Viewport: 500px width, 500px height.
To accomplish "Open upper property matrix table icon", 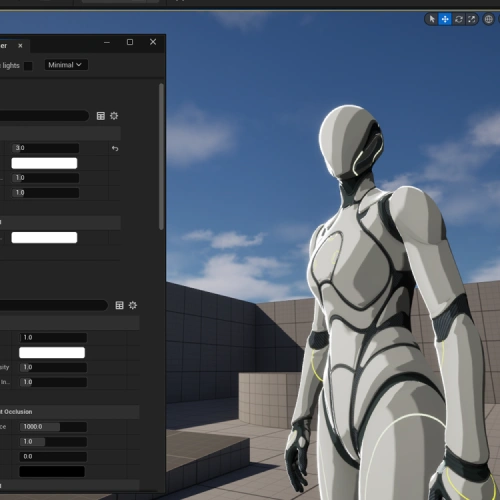I will pyautogui.click(x=101, y=116).
